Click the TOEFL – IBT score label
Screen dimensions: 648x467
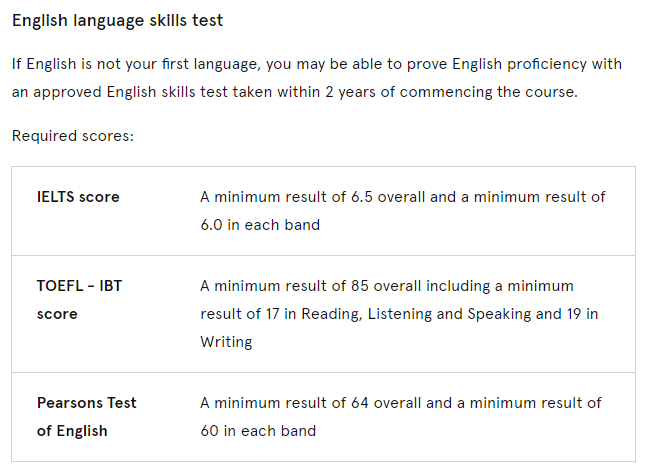coord(79,300)
